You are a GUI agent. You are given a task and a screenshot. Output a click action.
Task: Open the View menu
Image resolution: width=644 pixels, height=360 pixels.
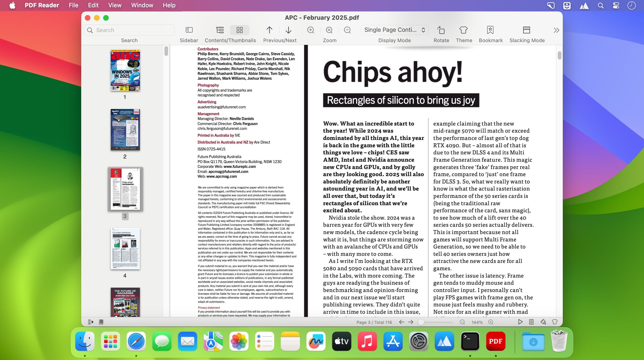coord(114,5)
